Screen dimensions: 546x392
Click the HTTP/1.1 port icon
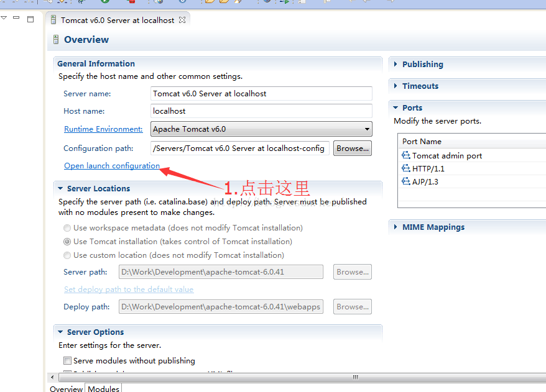[405, 168]
